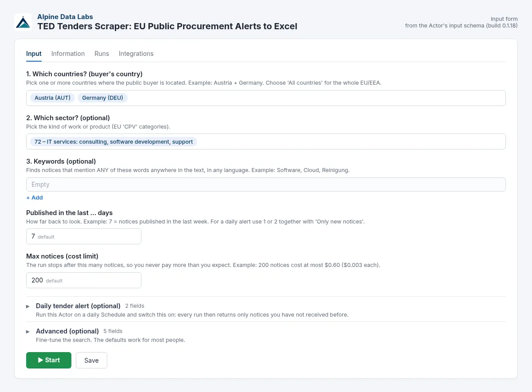The height and width of the screenshot is (392, 532).
Task: Click the TED Tenders Scraper title
Action: [167, 26]
